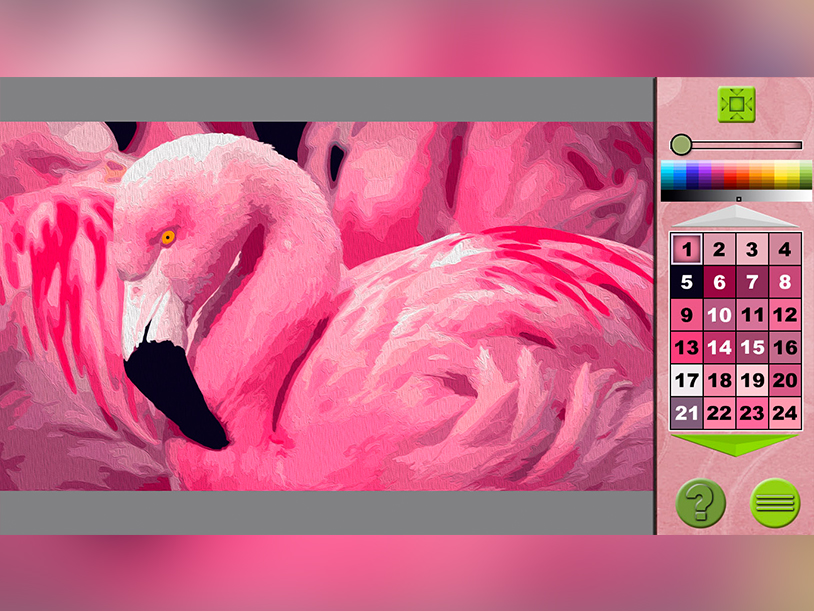Click the rainbow hue color strip
The height and width of the screenshot is (611, 814).
[x=736, y=174]
